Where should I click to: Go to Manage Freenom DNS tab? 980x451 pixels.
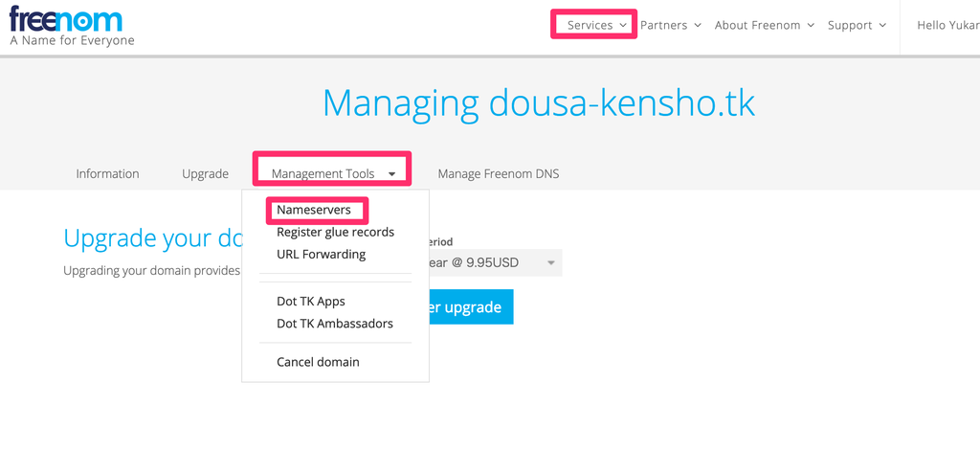(498, 174)
